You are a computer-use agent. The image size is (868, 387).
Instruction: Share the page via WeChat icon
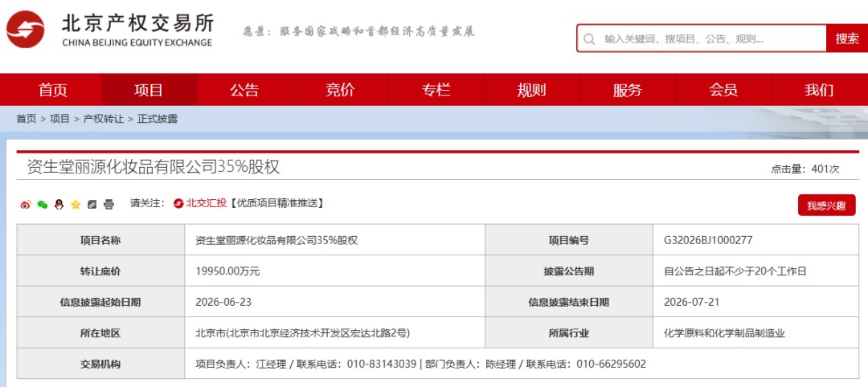[x=43, y=205]
